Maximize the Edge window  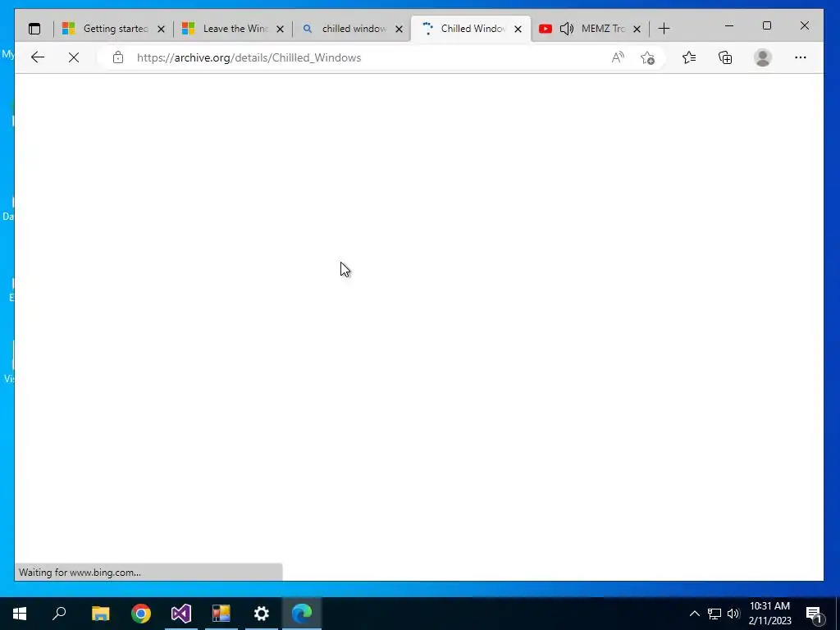pos(767,25)
